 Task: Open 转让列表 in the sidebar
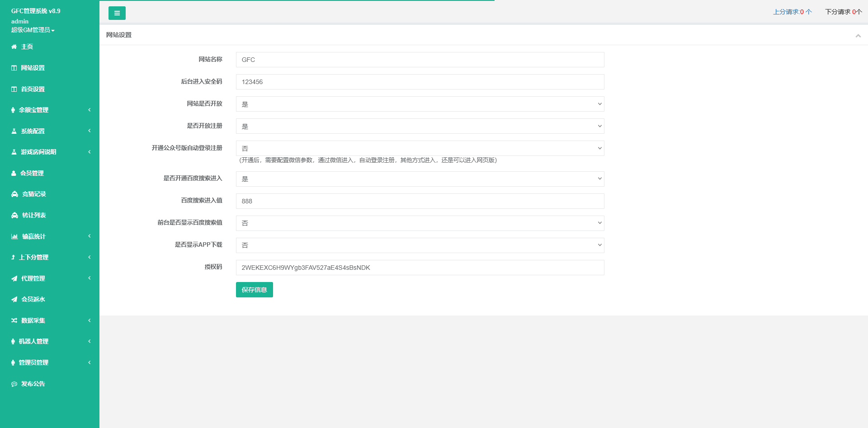pyautogui.click(x=34, y=215)
